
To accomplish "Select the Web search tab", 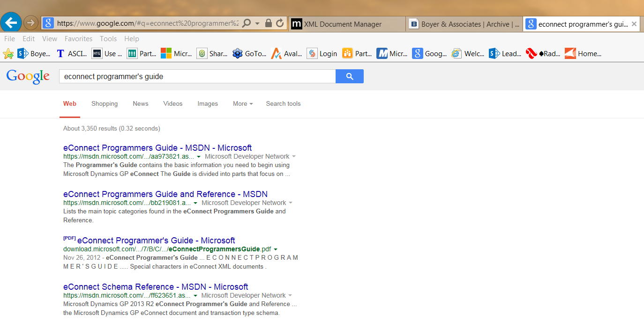I will pyautogui.click(x=70, y=104).
